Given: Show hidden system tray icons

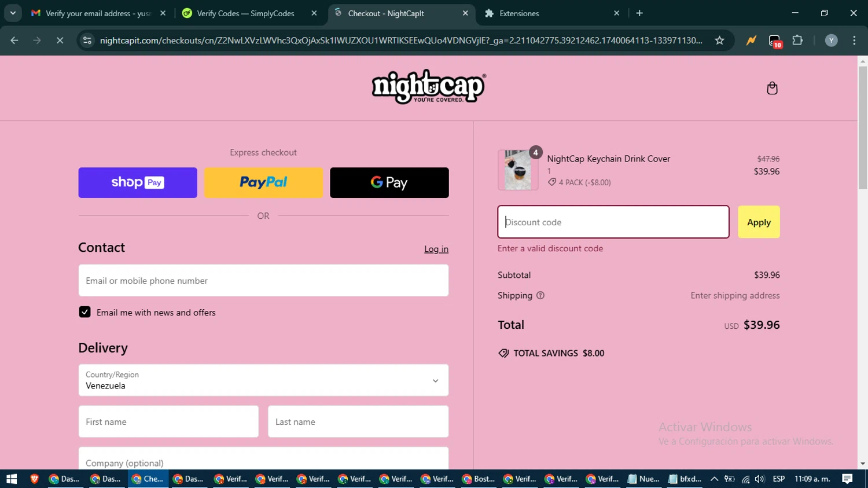Looking at the screenshot, I should click(714, 479).
